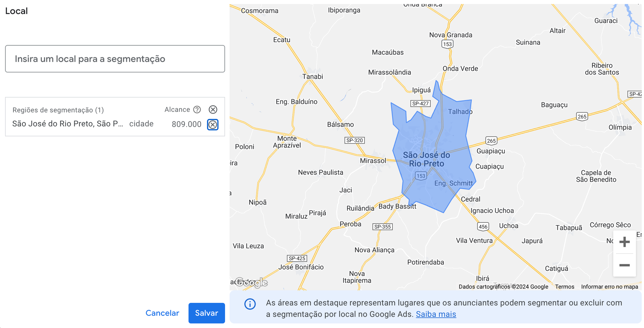Viewport: 644px width, 328px height.
Task: Open the Saiba mais link
Action: pos(436,314)
